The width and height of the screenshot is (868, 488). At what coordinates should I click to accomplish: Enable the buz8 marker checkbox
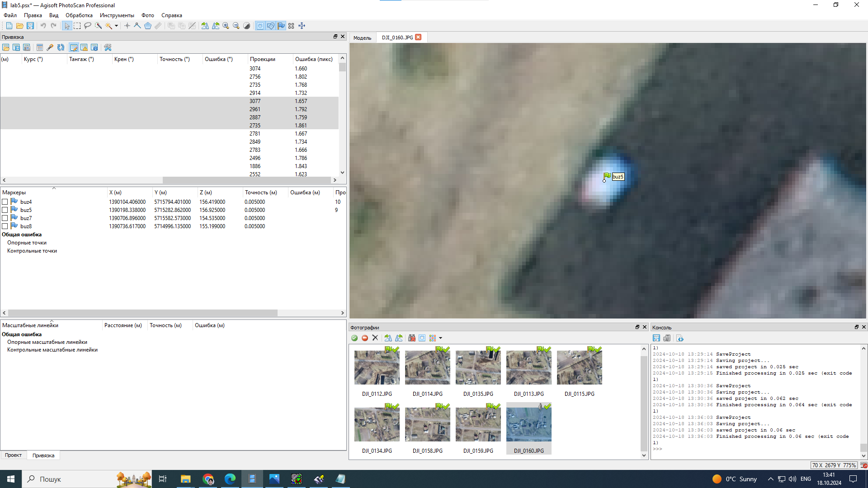(5, 226)
